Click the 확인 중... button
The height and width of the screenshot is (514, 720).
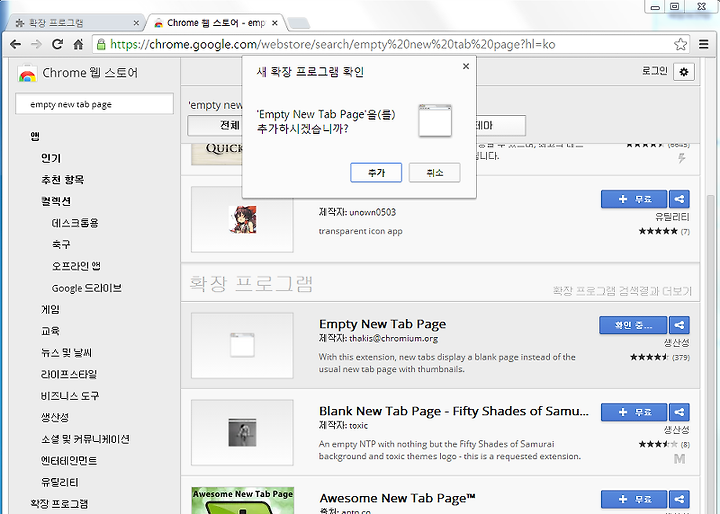pos(633,325)
